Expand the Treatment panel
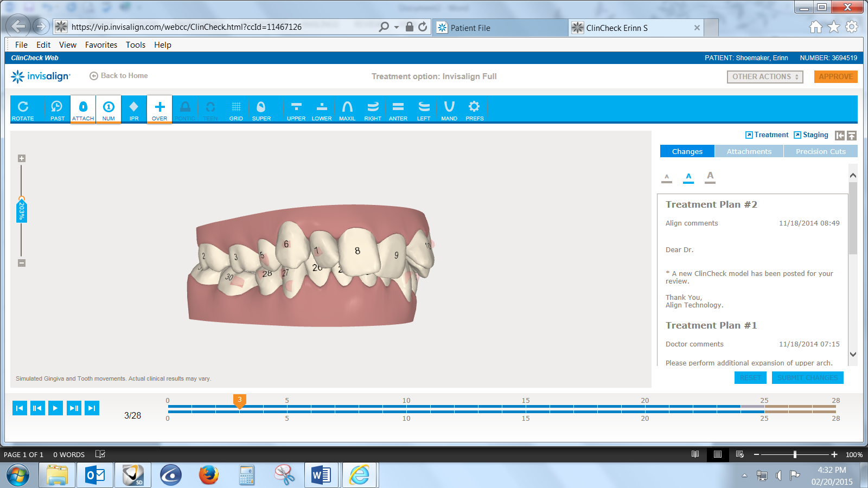This screenshot has width=868, height=488. [x=767, y=134]
